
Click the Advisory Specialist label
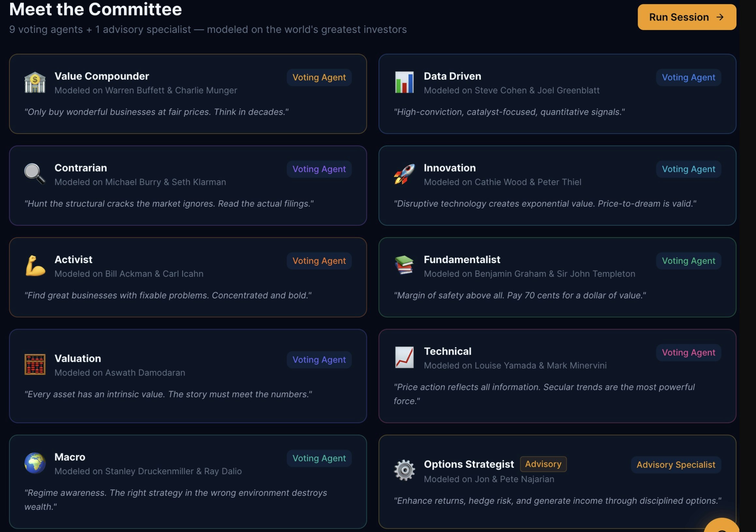676,465
